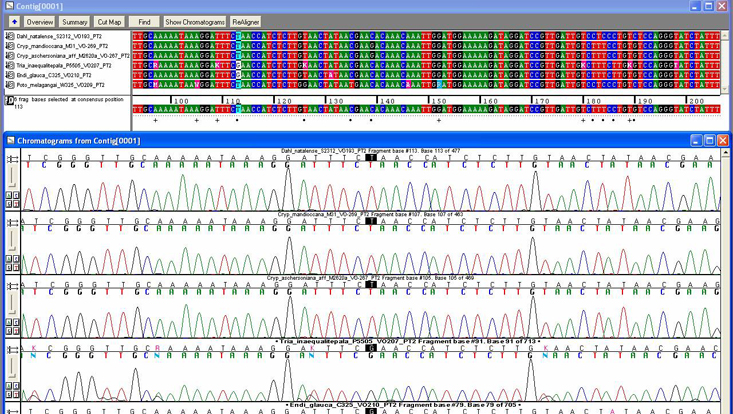Image resolution: width=733 pixels, height=414 pixels.
Task: Click fragment icon beside Endi_glauca_C325_VO210_PT2
Action: 10,75
